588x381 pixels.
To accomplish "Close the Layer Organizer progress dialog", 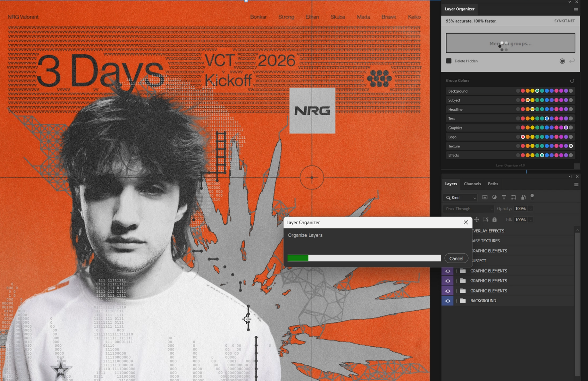I will click(466, 222).
